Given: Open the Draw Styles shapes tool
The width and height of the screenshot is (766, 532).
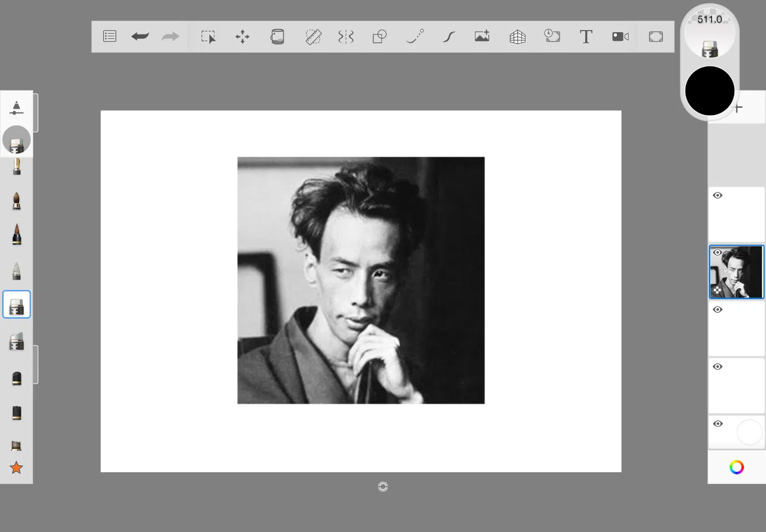Looking at the screenshot, I should pos(379,37).
